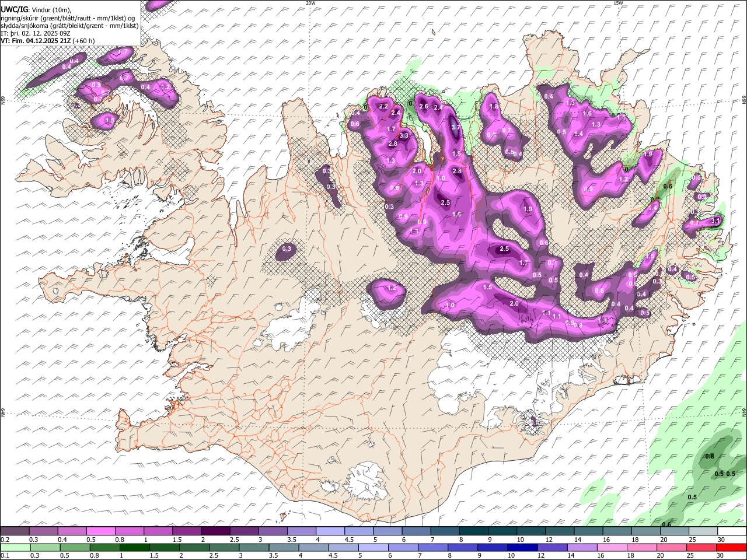Select the dark teal 8–9 swatch, upper scale
The width and height of the screenshot is (747, 560).
[474, 531]
